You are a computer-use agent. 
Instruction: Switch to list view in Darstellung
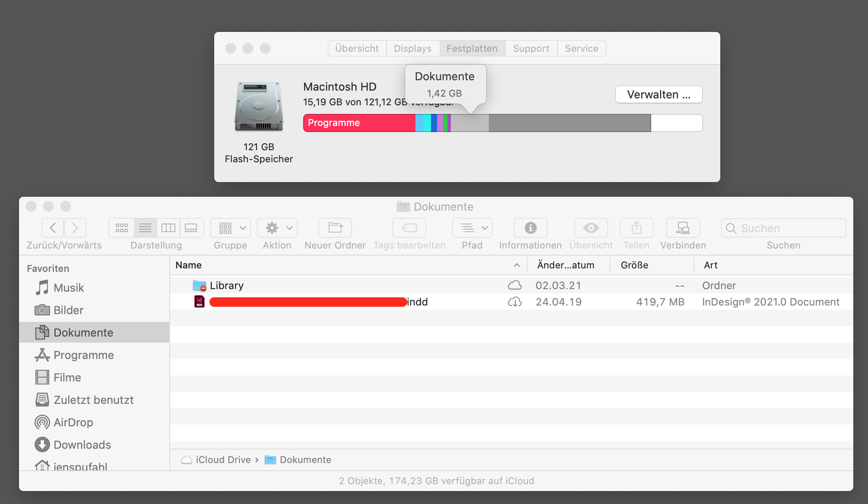pos(145,228)
